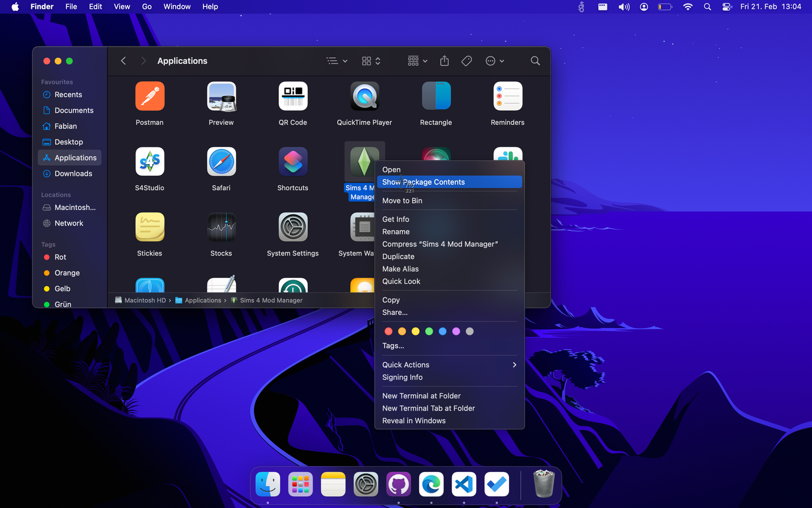Image resolution: width=812 pixels, height=508 pixels.
Task: Choose Get Info in the context menu
Action: point(449,219)
